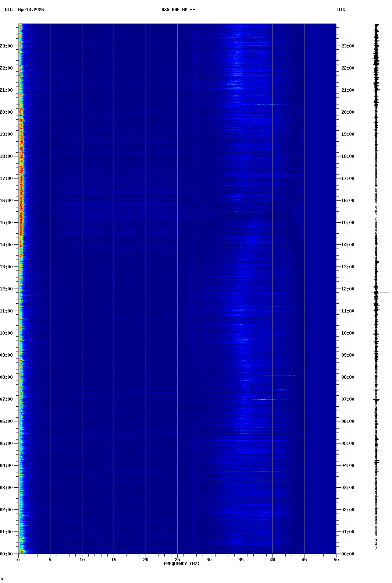Click the FREQUENCY (HZ) axis title
392x583 pixels.
click(x=182, y=564)
